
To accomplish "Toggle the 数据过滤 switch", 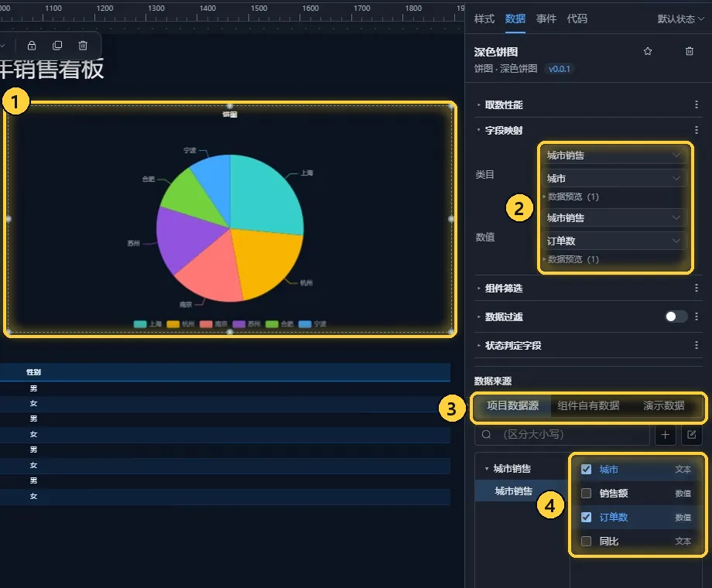I will pos(676,316).
